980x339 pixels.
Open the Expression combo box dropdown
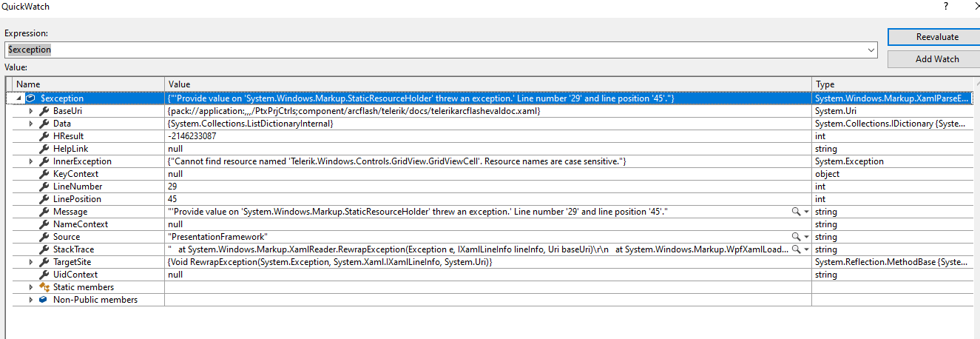tap(871, 50)
